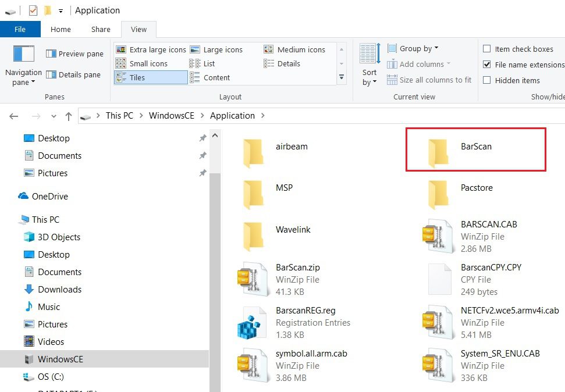Toggle the Preview pane
The image size is (565, 392).
pos(74,54)
